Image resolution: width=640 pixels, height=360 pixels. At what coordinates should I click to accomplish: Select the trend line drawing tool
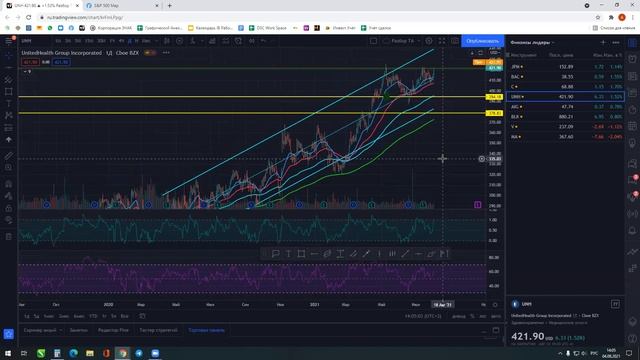pos(9,67)
